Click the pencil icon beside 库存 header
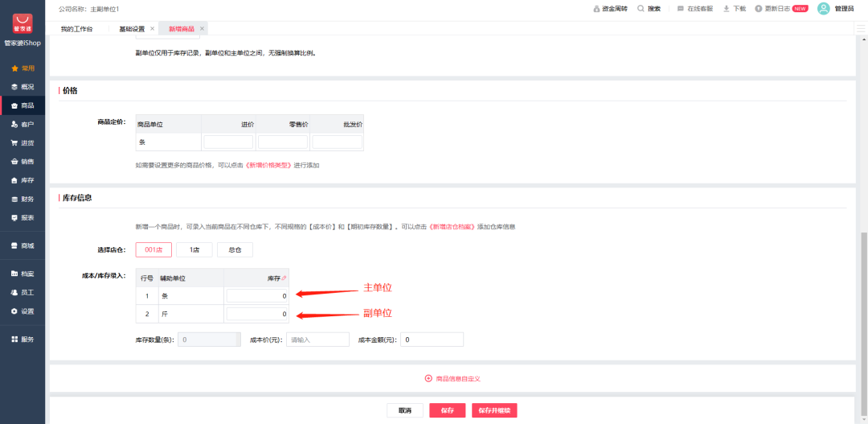The image size is (868, 424). [x=284, y=278]
